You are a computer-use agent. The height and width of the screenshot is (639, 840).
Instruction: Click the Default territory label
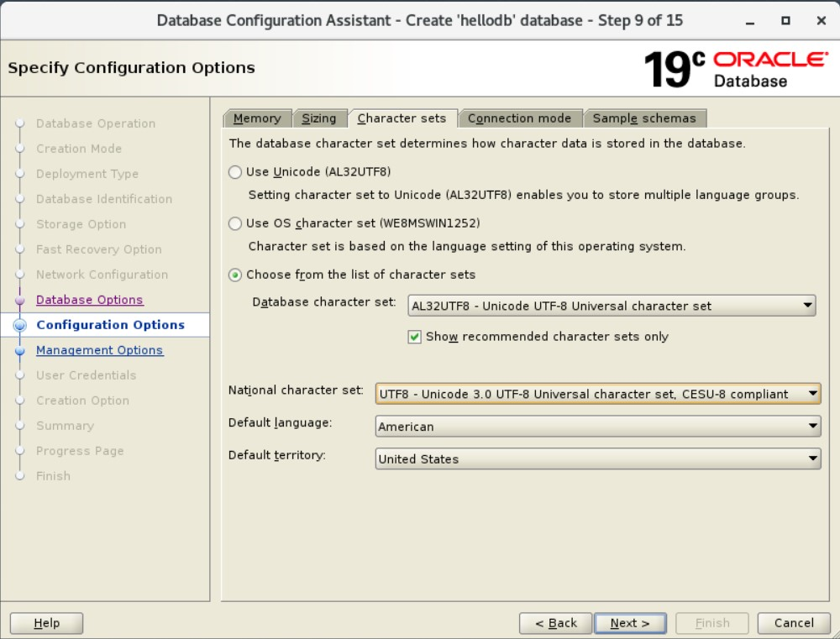point(277,455)
